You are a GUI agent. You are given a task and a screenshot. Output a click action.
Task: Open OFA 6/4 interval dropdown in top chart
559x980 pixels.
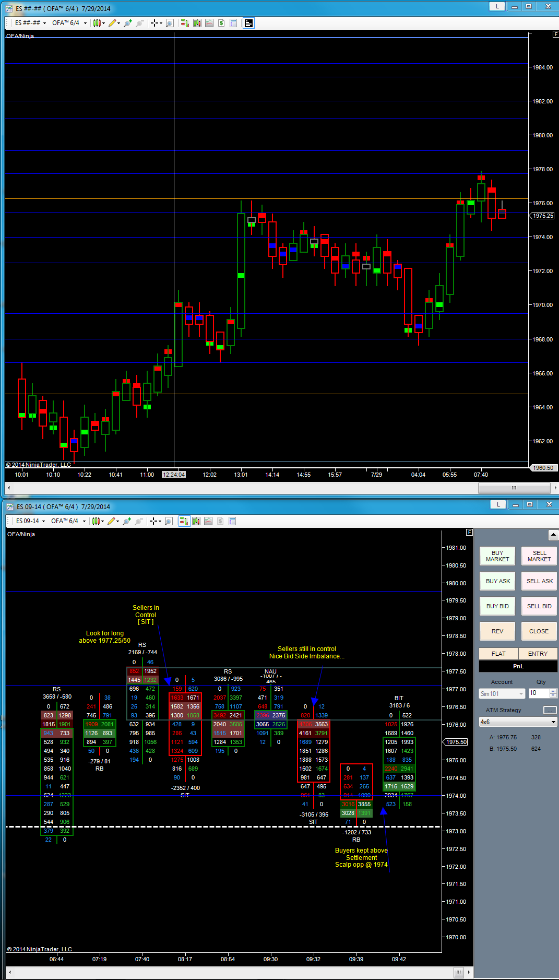(x=69, y=23)
